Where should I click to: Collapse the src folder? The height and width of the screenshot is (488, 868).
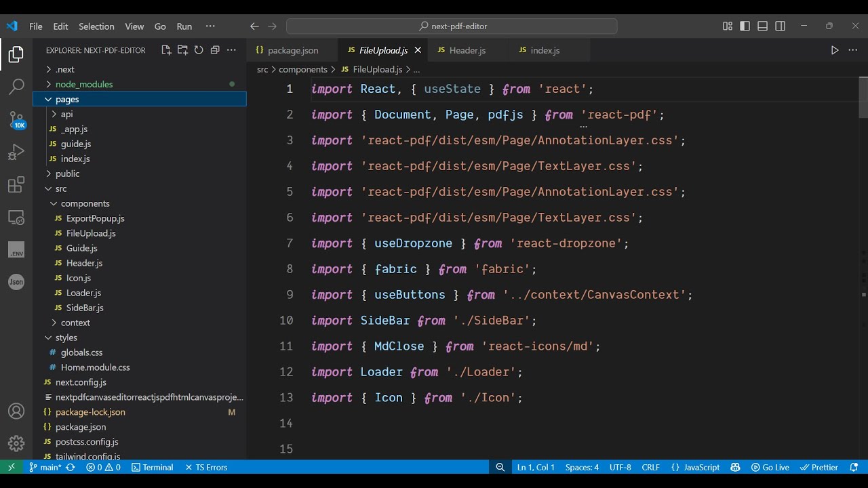[x=140, y=188]
